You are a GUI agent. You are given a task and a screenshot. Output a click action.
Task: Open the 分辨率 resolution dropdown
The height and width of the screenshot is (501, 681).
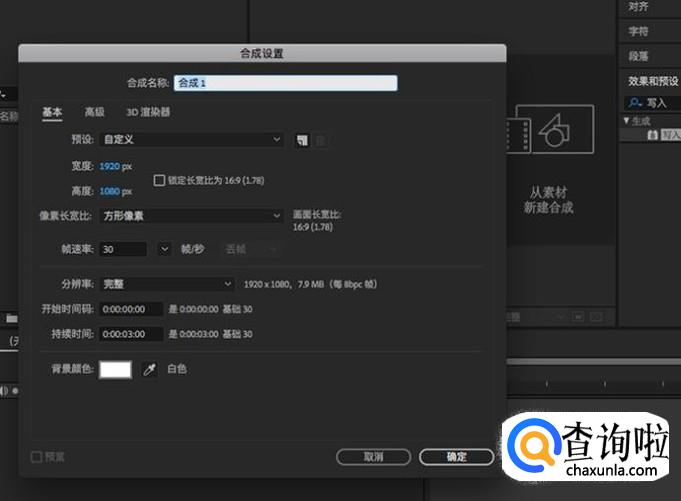coord(167,284)
